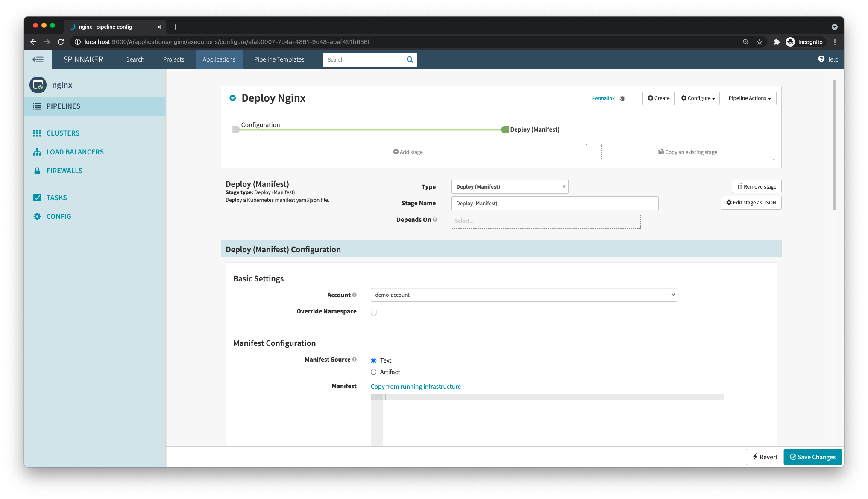Click the Permalink link

click(603, 98)
